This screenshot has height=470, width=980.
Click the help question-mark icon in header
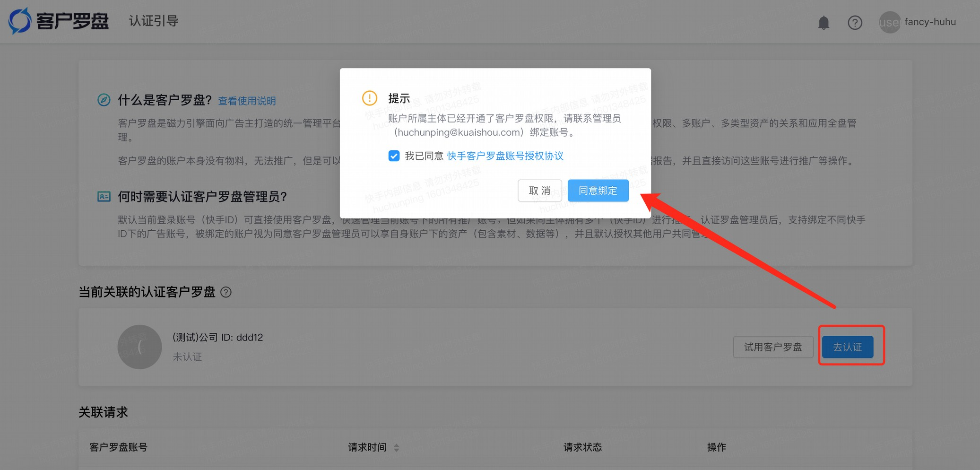pos(855,22)
